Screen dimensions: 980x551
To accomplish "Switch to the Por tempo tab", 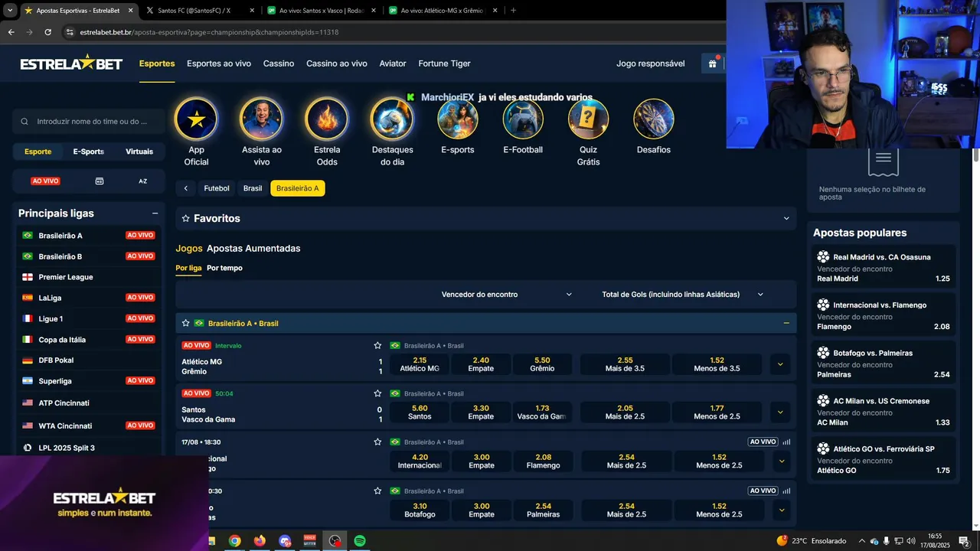I will pyautogui.click(x=224, y=268).
